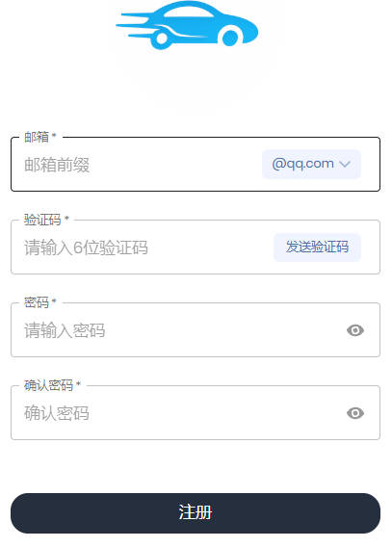Click the 请输入6位验证码 input field

pos(145,248)
